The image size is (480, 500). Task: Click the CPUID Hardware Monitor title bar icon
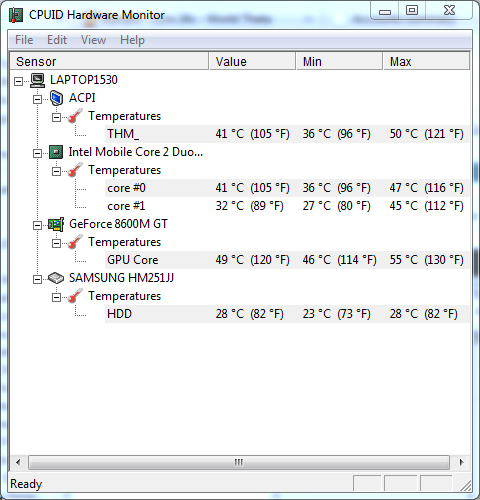tap(16, 15)
